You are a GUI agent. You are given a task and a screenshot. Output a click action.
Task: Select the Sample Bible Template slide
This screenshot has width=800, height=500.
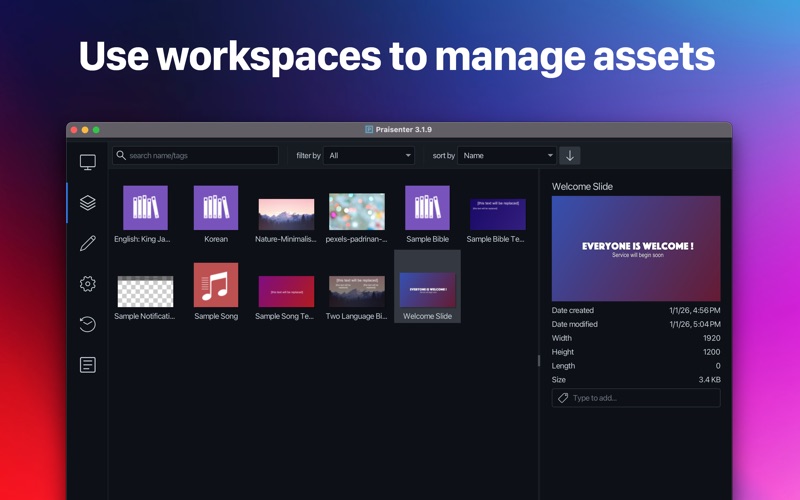point(497,214)
